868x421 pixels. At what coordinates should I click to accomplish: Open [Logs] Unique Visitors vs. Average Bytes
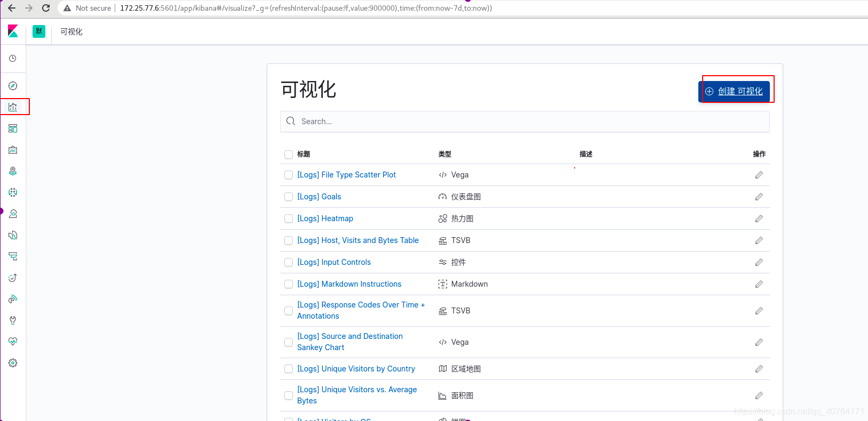[357, 395]
